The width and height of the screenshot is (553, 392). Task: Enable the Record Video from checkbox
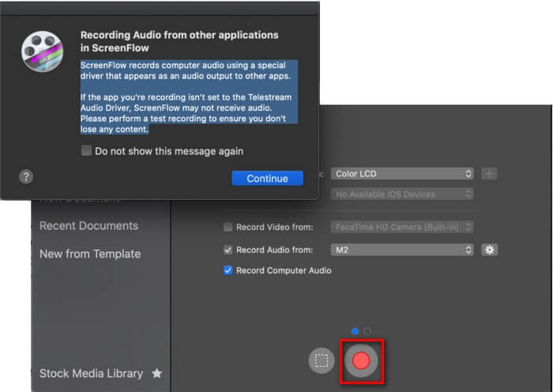pyautogui.click(x=228, y=228)
